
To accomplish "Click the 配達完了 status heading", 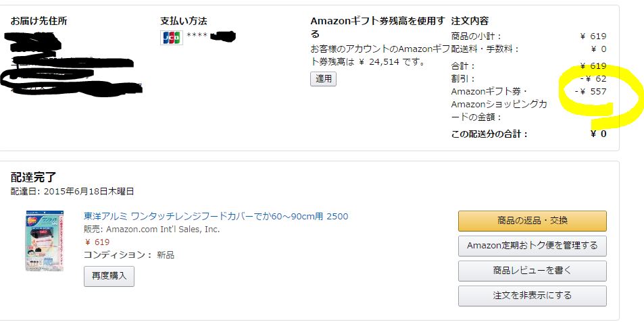I will click(33, 178).
